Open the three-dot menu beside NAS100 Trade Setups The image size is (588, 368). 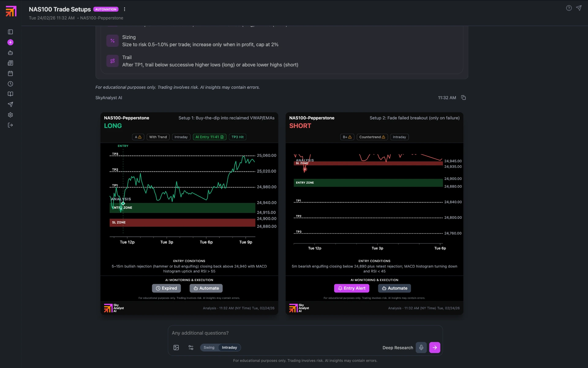(124, 9)
